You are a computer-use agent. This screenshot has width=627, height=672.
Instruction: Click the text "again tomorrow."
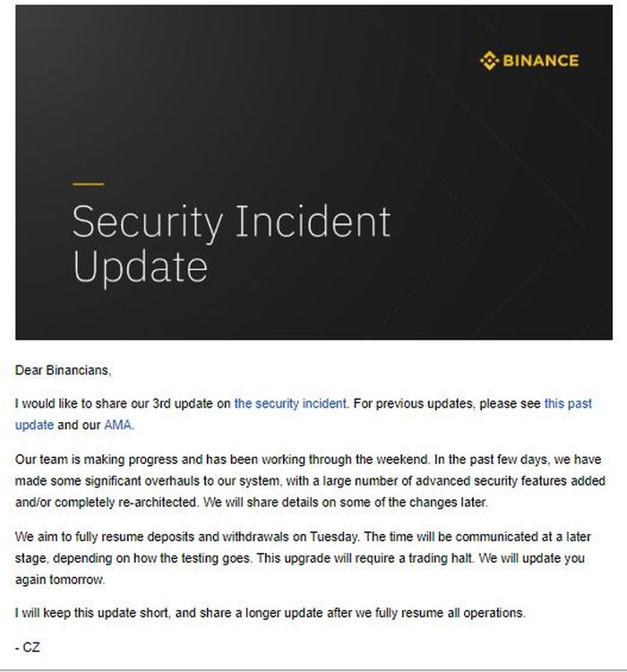point(61,579)
